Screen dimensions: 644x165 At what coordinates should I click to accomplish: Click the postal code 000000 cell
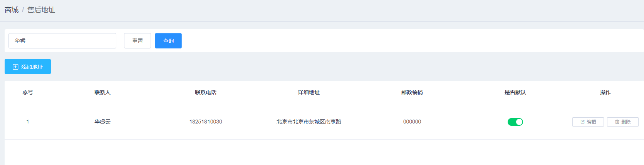pyautogui.click(x=412, y=122)
